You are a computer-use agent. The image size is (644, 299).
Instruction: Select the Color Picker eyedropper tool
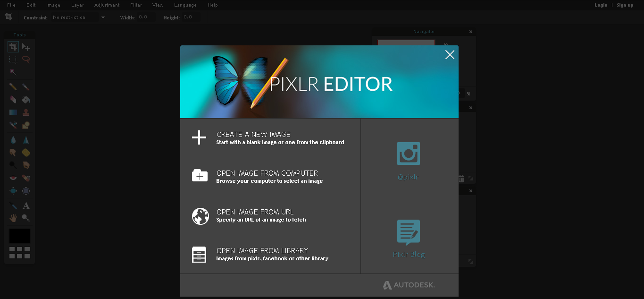coord(13,205)
